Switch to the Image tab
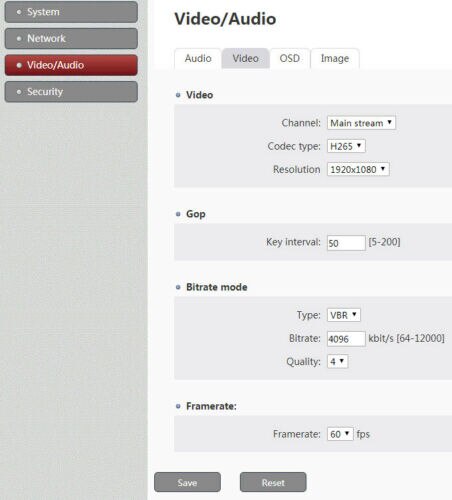The width and height of the screenshot is (452, 500). [335, 58]
